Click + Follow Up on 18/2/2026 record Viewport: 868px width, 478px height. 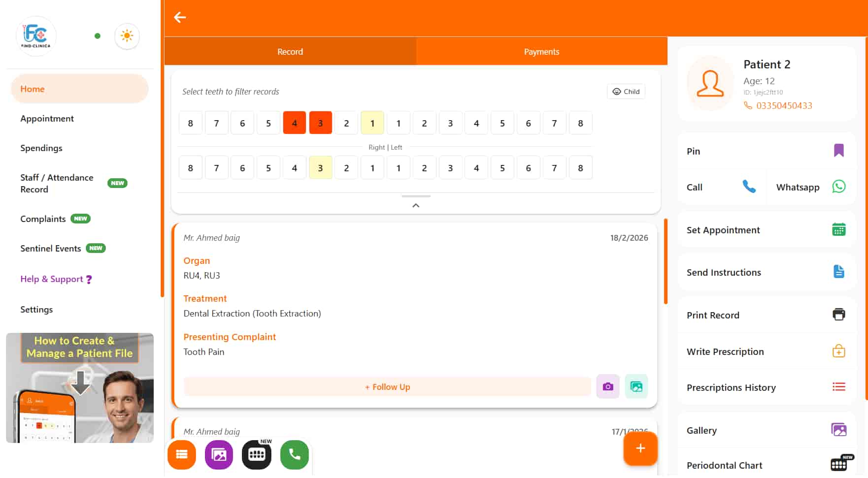click(x=387, y=387)
